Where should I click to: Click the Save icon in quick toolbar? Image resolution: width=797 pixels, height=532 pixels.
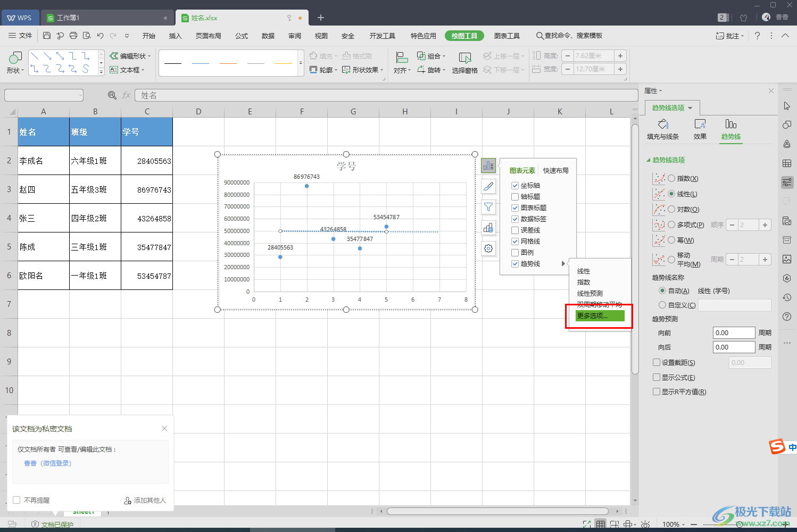(x=47, y=36)
